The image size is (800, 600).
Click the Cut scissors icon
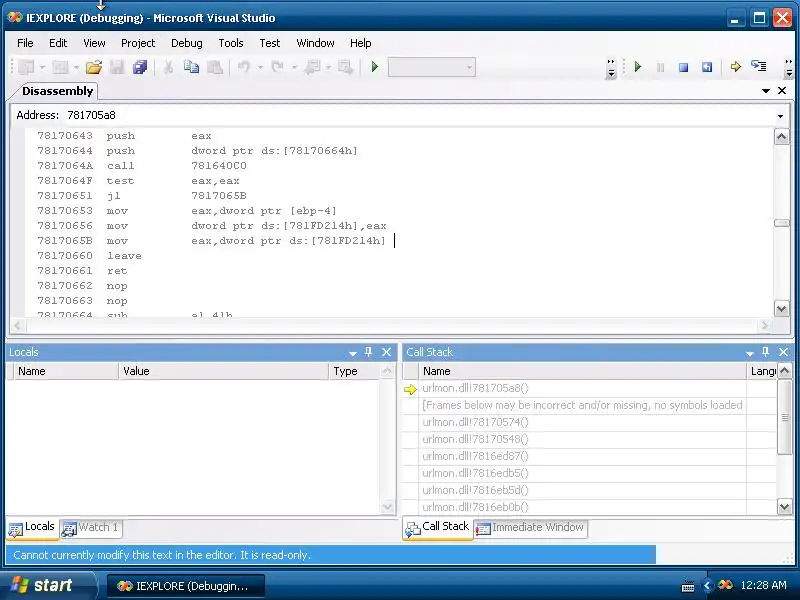pos(168,67)
